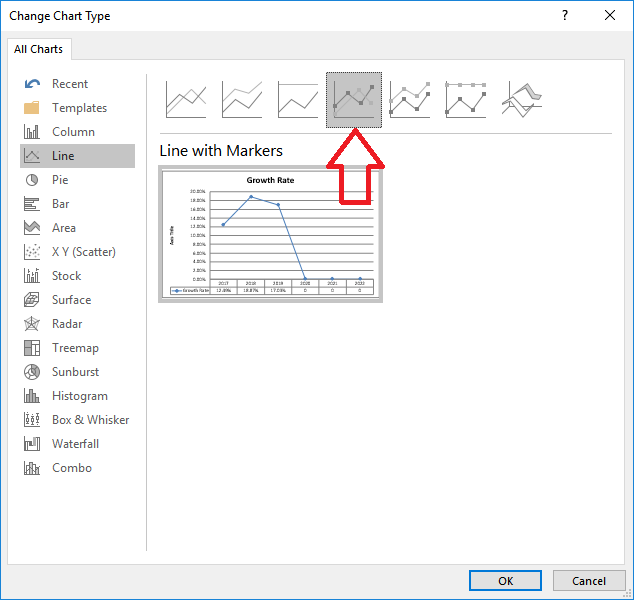This screenshot has height=600, width=634.
Task: Open the Recent charts category icon
Action: point(32,84)
